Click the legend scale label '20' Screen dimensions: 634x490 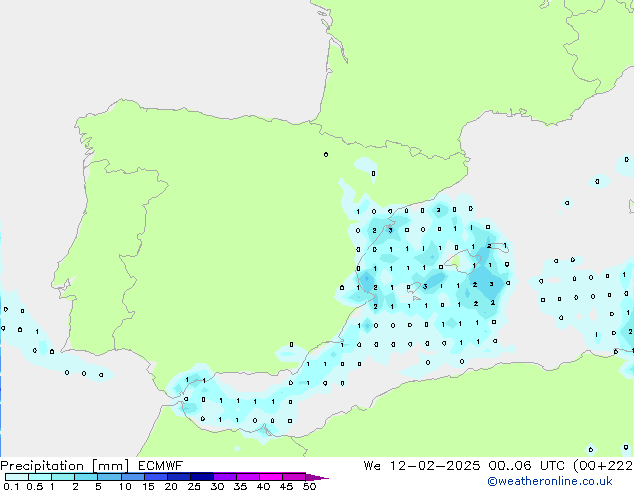coord(171,486)
